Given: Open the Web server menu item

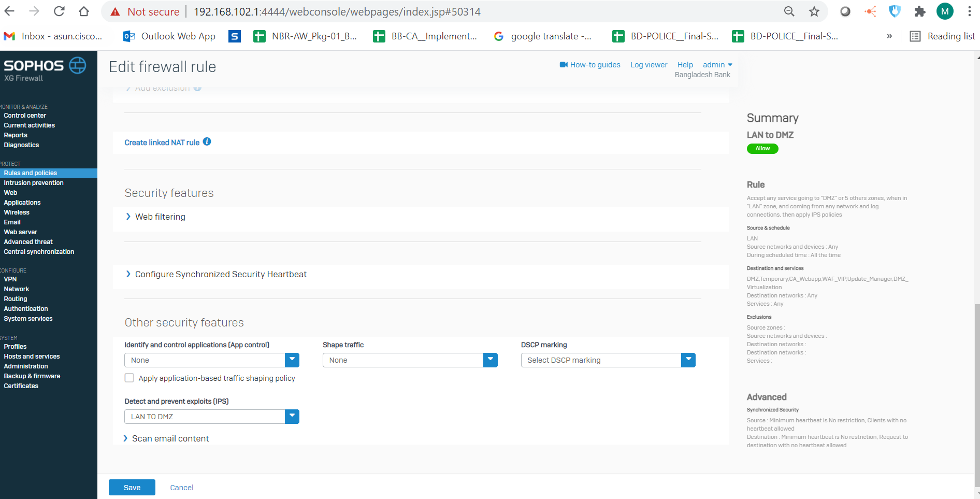Looking at the screenshot, I should click(20, 232).
